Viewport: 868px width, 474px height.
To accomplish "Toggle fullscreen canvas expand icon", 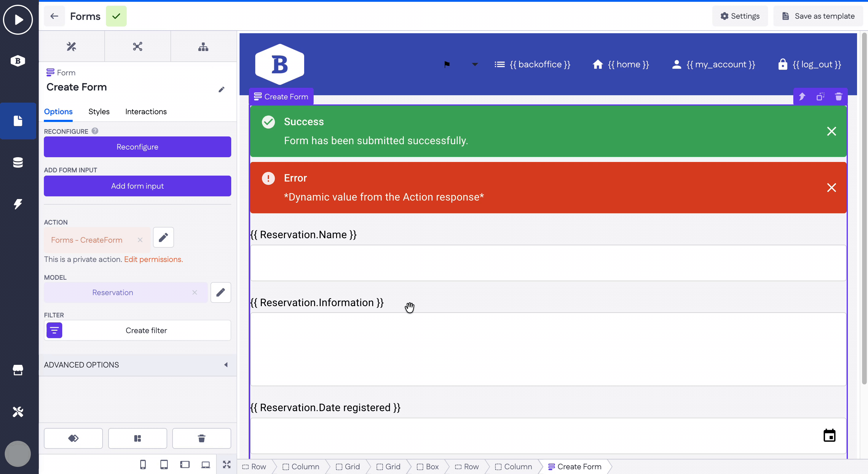I will (x=226, y=465).
